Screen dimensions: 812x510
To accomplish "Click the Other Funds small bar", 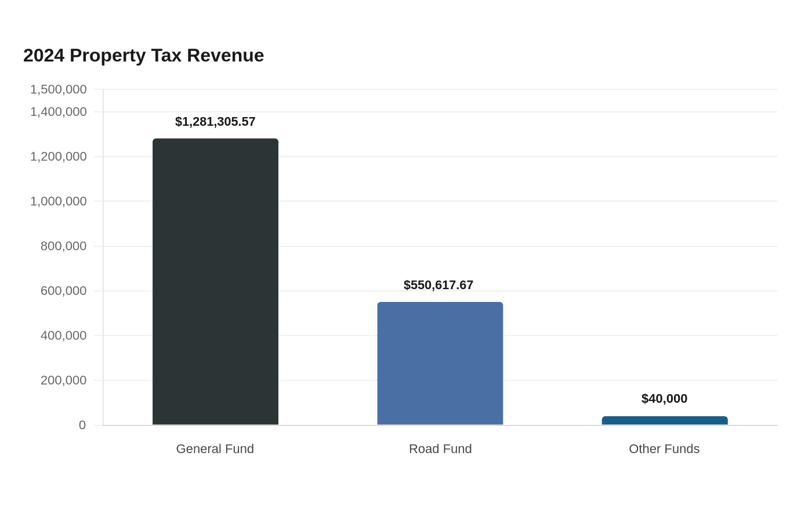I will pyautogui.click(x=665, y=421).
